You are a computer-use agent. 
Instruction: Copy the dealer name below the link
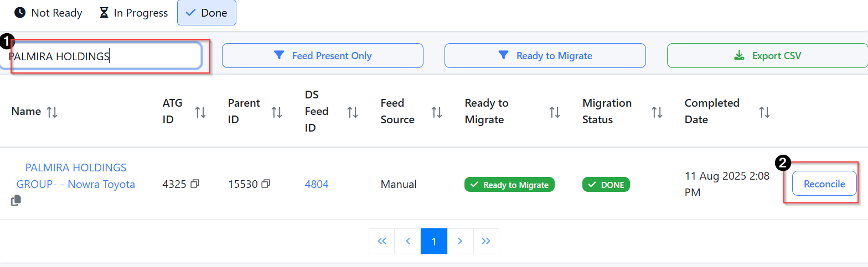tap(16, 201)
